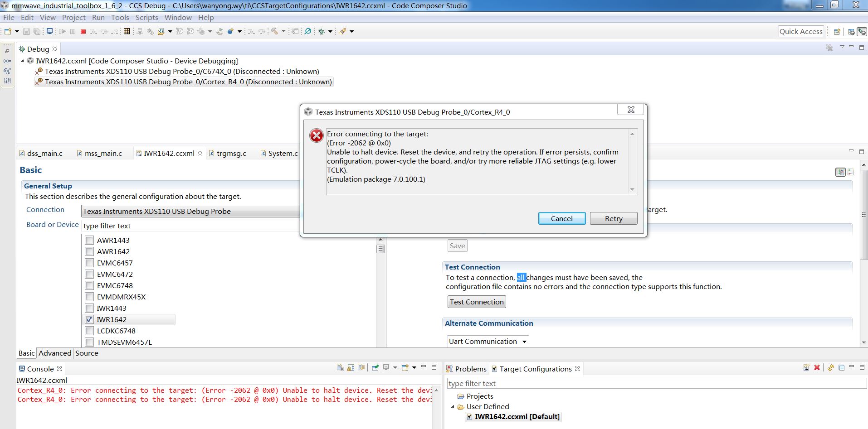Viewport: 868px width, 429px height.
Task: Click the Refresh icon in Target Configurations
Action: (x=831, y=367)
